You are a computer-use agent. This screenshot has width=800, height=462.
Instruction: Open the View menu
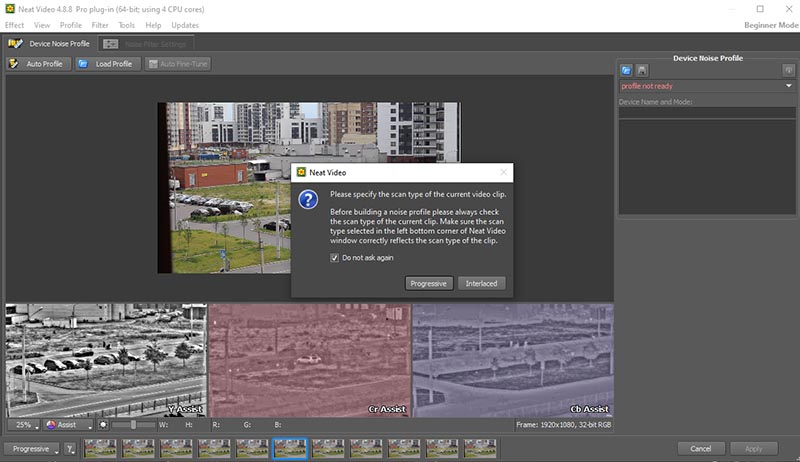click(42, 25)
